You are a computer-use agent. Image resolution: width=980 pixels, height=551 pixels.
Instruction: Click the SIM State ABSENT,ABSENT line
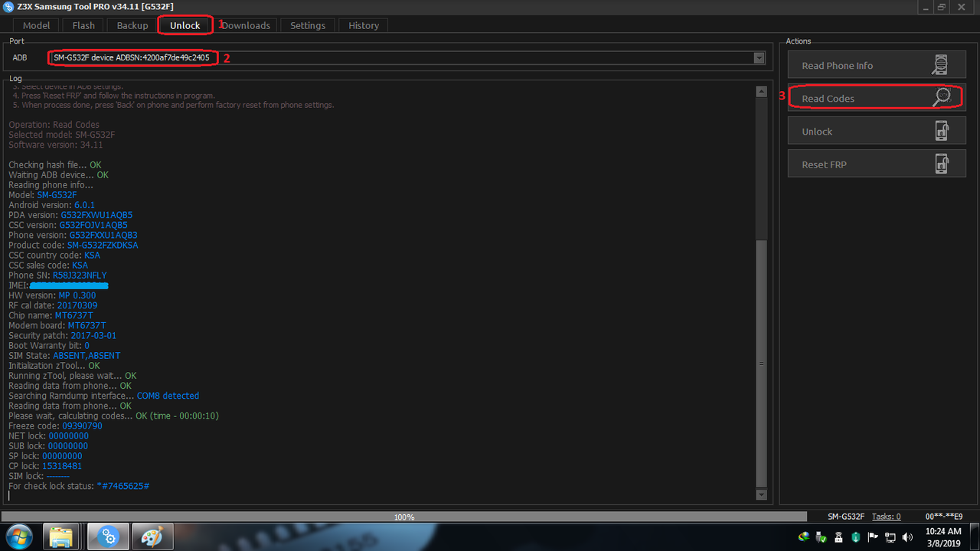coord(64,355)
